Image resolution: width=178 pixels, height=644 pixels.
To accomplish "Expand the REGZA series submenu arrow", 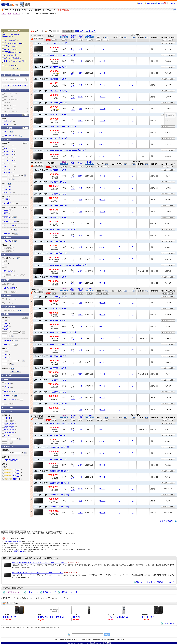I will 27,97.
